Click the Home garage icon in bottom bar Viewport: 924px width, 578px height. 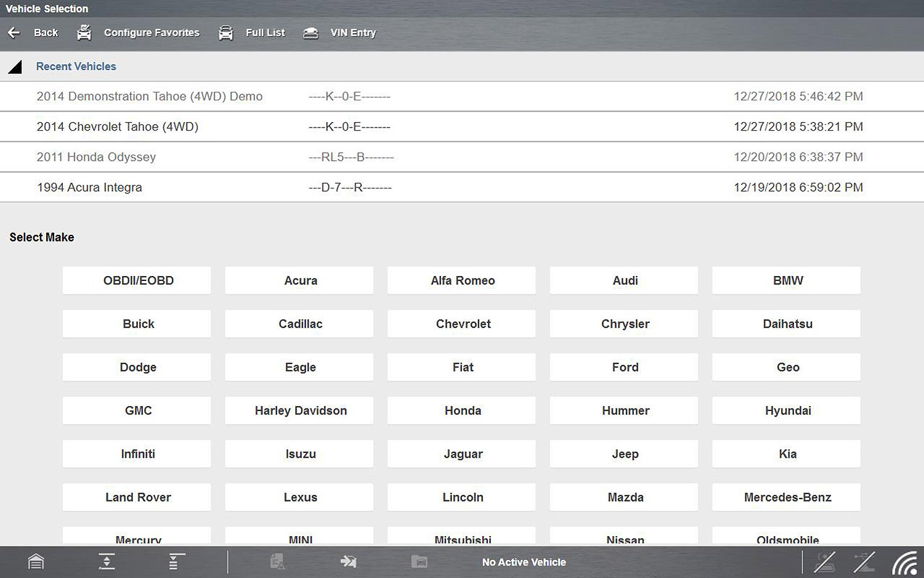pyautogui.click(x=36, y=561)
